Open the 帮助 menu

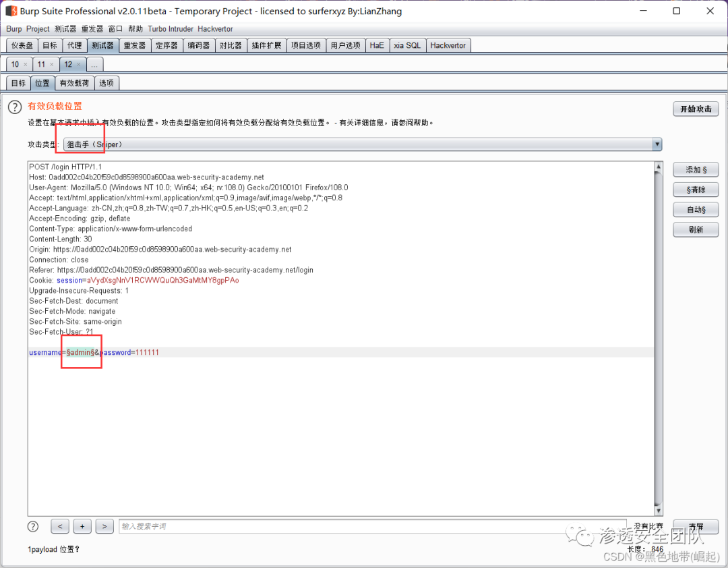(x=135, y=29)
